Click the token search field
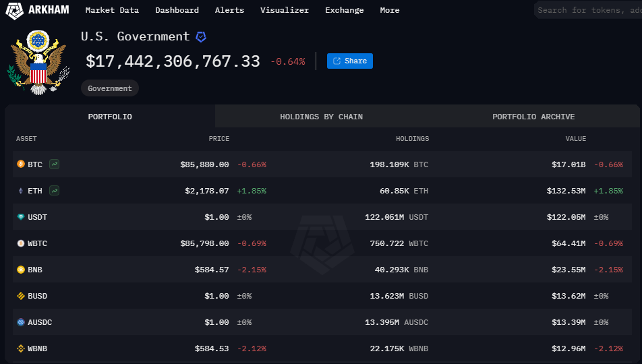 (588, 10)
